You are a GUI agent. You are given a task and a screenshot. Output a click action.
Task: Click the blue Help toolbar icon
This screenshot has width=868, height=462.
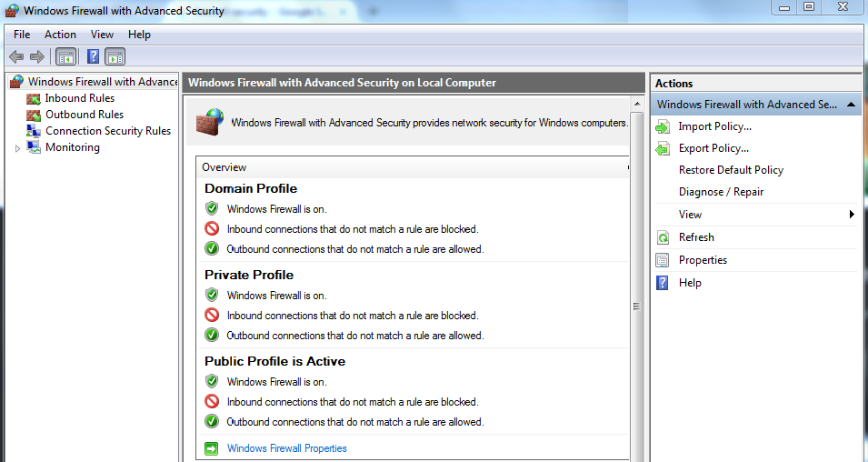(x=93, y=56)
